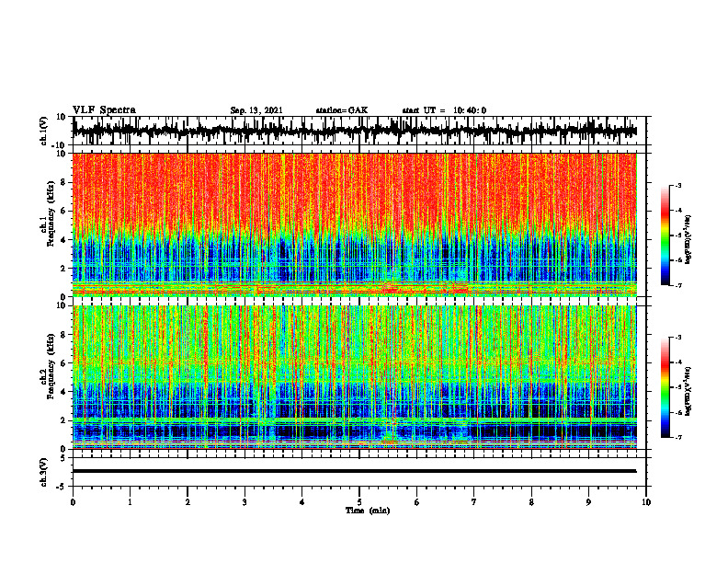This screenshot has width=728, height=563.
Task: Click the ch.1 spectrogram plot
Action: pyautogui.click(x=355, y=224)
